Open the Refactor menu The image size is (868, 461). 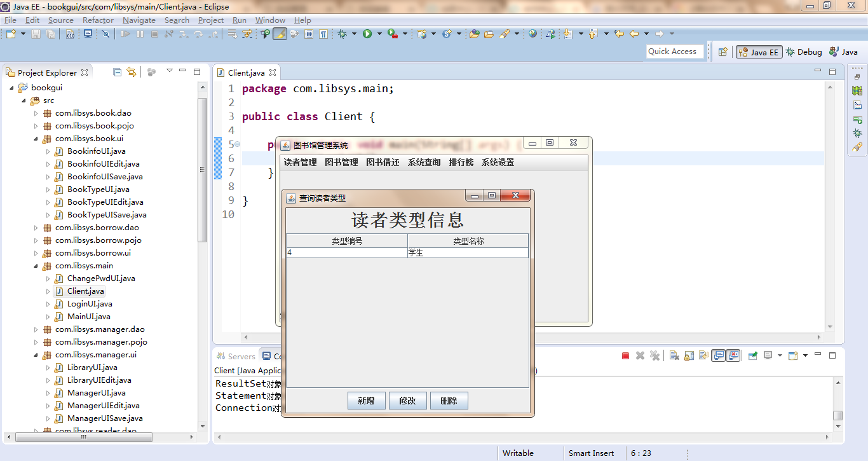pyautogui.click(x=98, y=20)
